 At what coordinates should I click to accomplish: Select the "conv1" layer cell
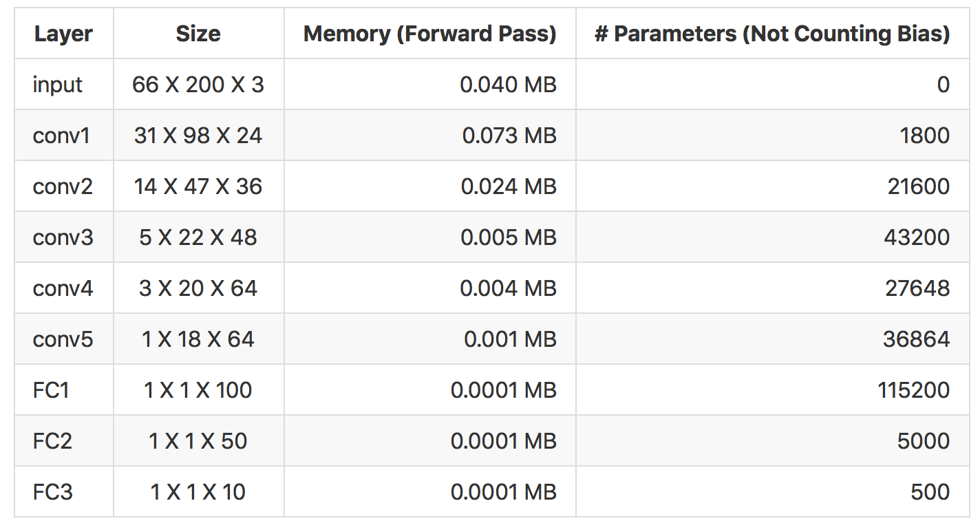click(x=61, y=136)
